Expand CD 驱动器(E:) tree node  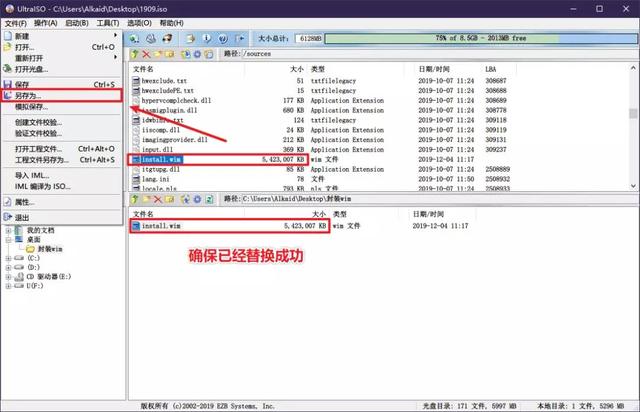click(8, 277)
